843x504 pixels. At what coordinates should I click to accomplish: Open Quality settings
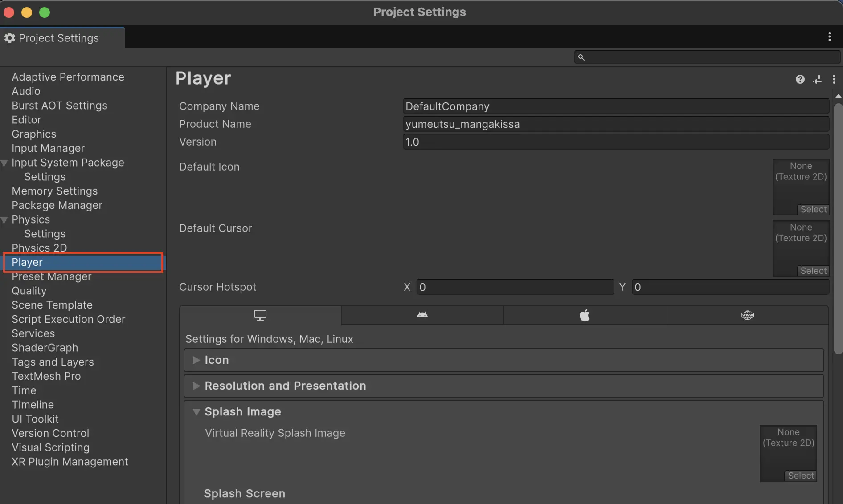[x=29, y=291]
